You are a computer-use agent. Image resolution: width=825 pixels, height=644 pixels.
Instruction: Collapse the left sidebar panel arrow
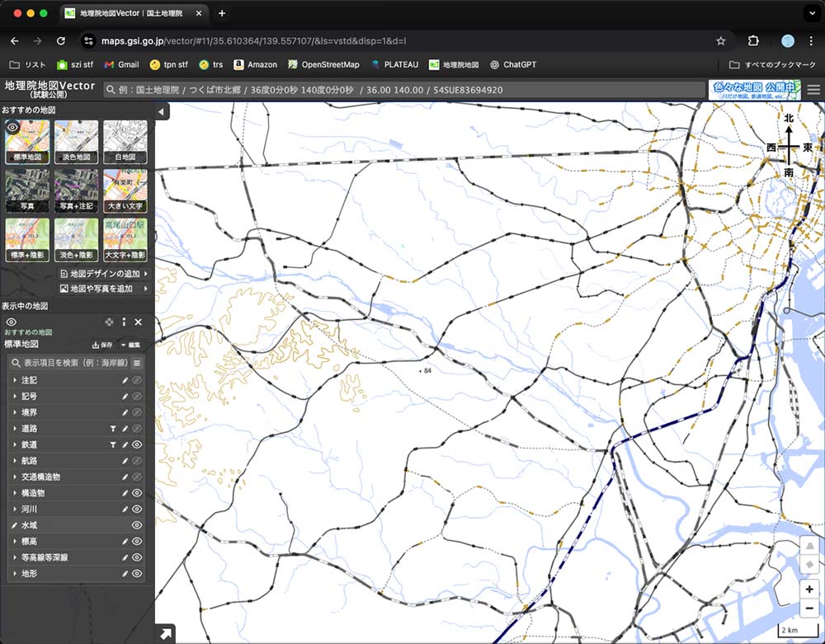pyautogui.click(x=161, y=111)
